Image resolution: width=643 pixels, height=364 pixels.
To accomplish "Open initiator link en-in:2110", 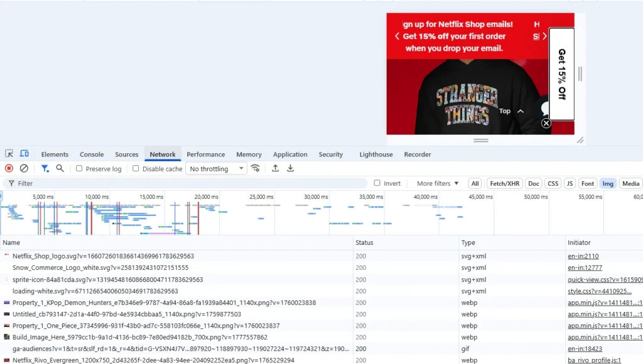I will 583,256.
